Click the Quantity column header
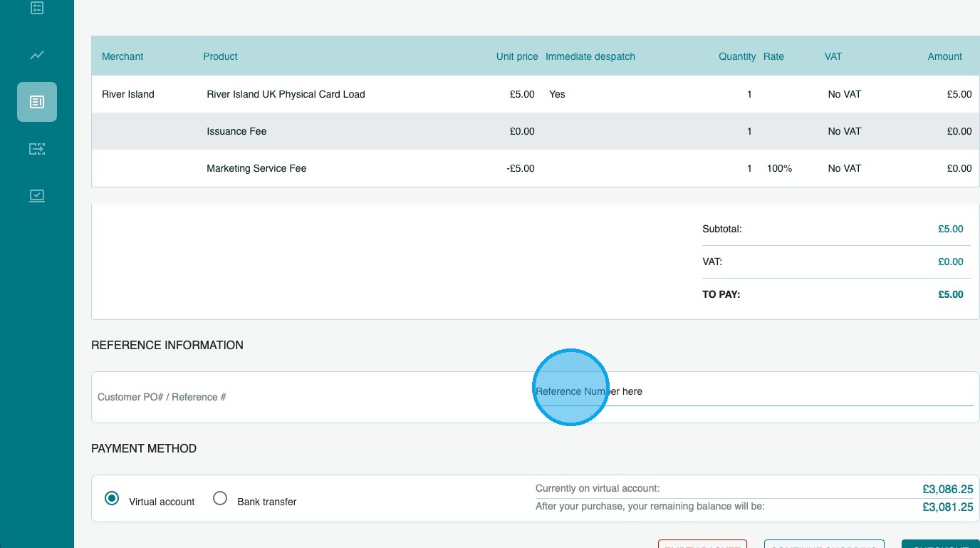980x548 pixels. click(x=737, y=56)
